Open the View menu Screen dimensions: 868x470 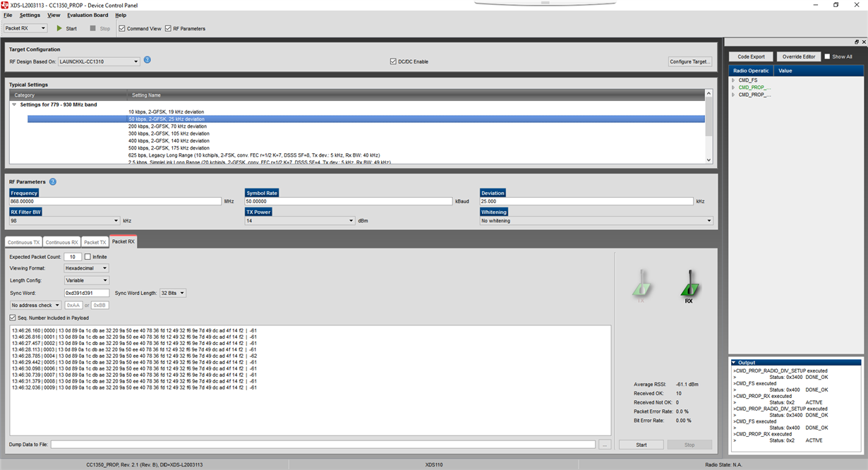point(54,15)
